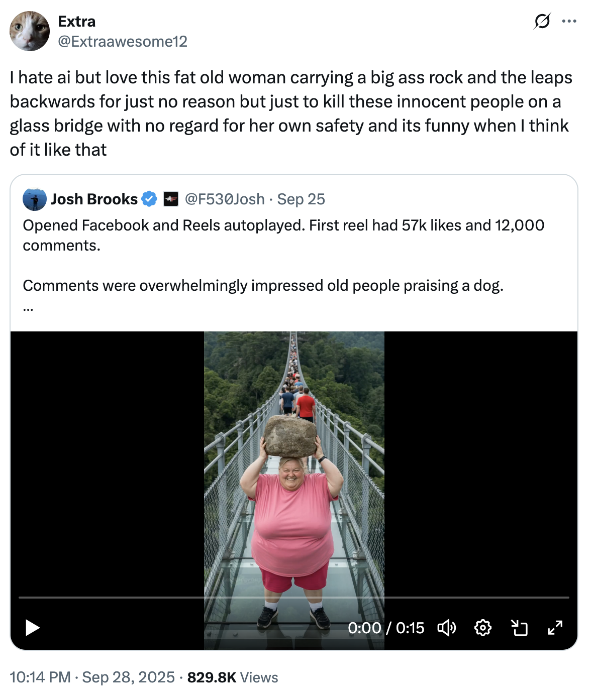
Task: Click the blue verified checkmark badge
Action: tap(149, 199)
